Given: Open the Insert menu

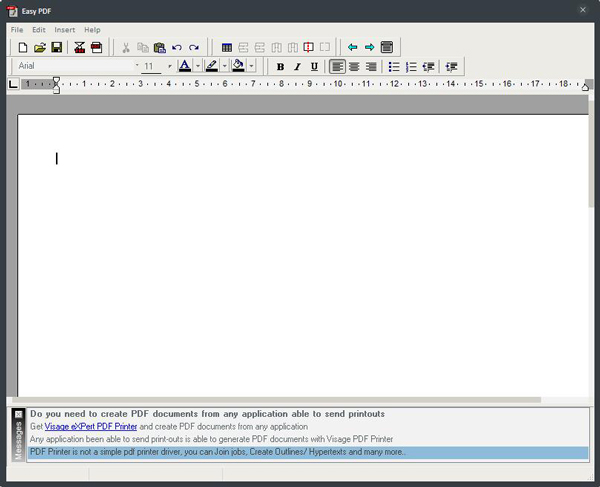Looking at the screenshot, I should 64,29.
